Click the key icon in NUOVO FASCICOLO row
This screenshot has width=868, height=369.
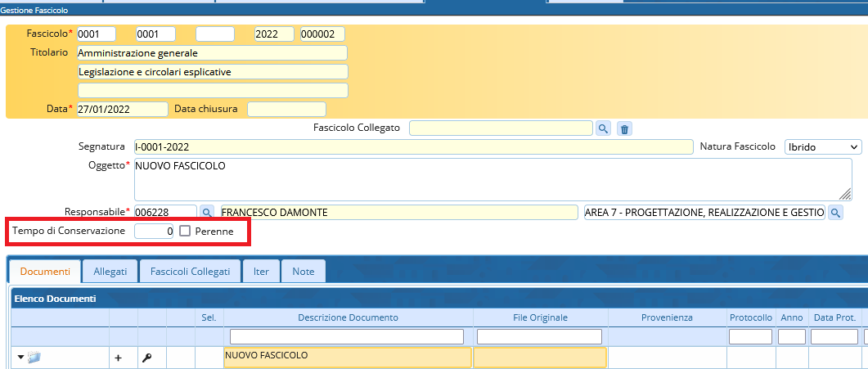[x=146, y=358]
